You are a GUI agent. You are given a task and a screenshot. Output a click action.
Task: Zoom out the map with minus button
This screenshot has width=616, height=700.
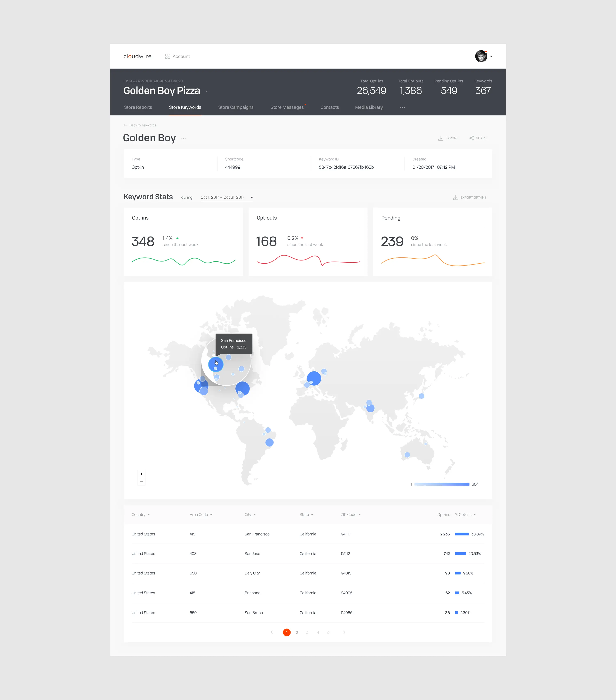pyautogui.click(x=142, y=482)
